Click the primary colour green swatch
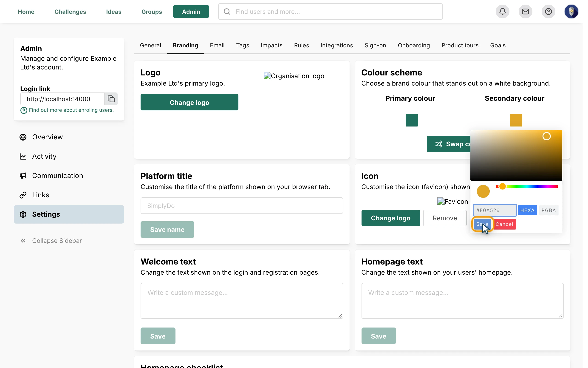588x368 pixels. (412, 120)
